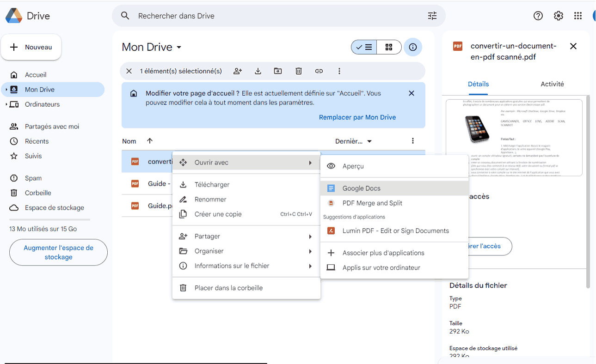Viewport: 596px width, 364px height.
Task: Switch to grid view layout
Action: pos(389,47)
